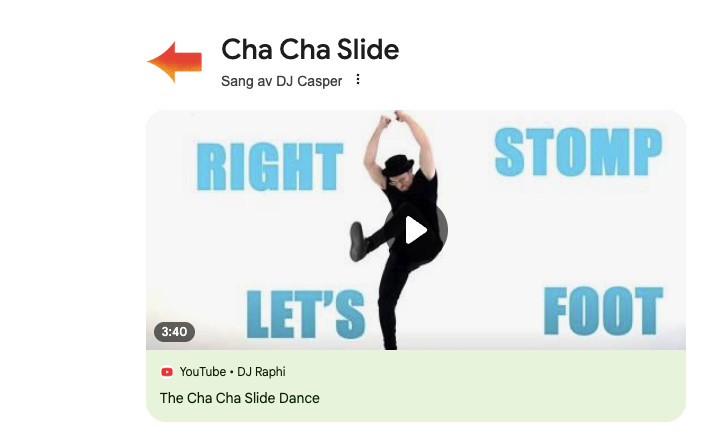
Task: Click the dancer's raised hands
Action: pos(391,118)
